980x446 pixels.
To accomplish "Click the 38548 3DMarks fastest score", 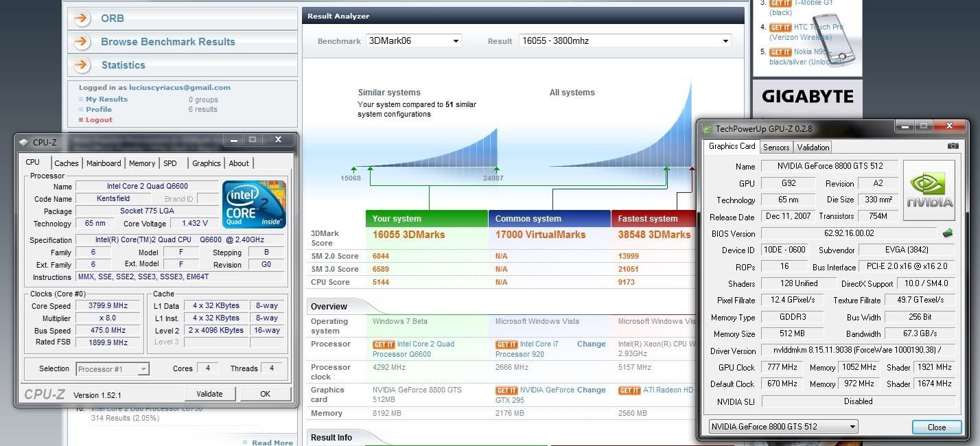I will coord(654,235).
